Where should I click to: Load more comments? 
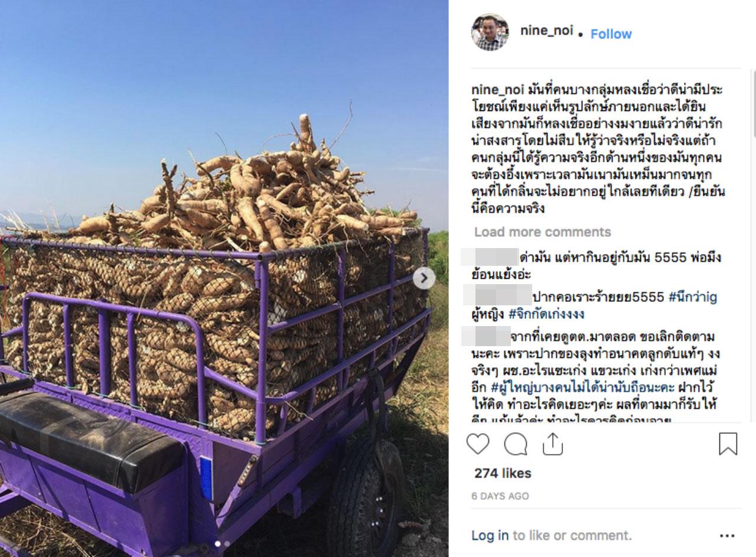coord(542,232)
